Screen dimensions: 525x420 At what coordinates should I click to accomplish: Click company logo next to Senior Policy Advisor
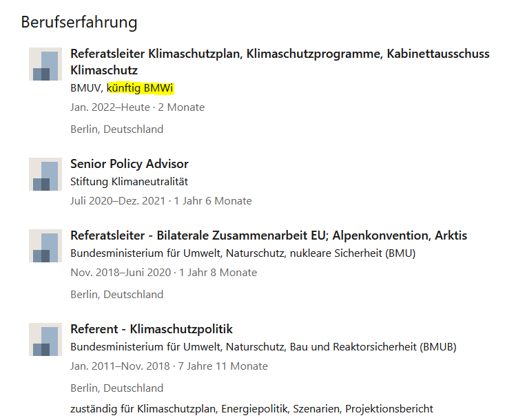45,174
